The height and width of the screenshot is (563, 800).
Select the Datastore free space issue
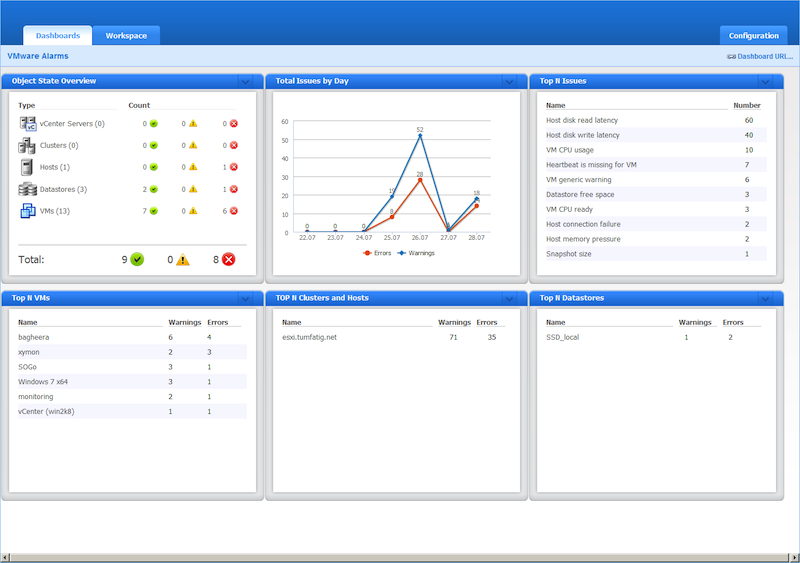[x=656, y=194]
